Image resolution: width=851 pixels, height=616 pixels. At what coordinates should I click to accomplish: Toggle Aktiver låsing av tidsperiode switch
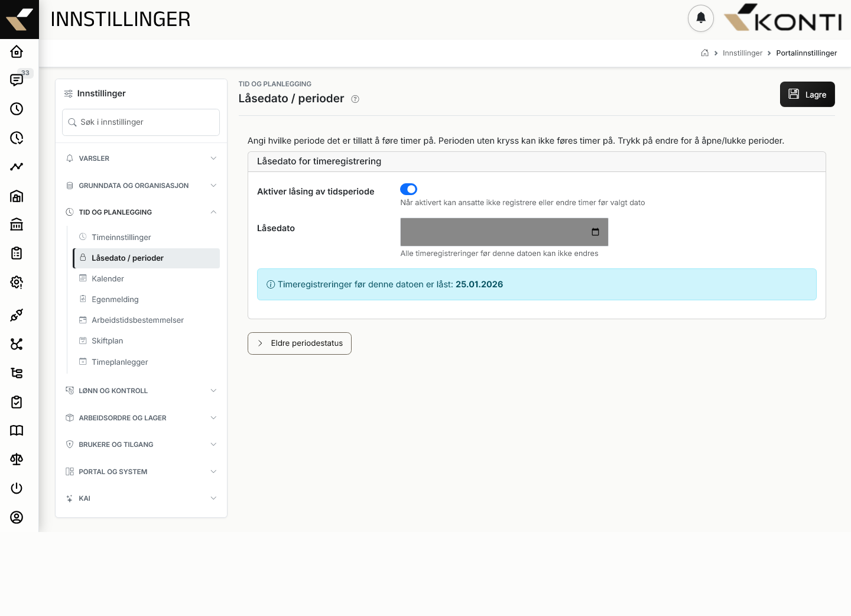click(408, 189)
